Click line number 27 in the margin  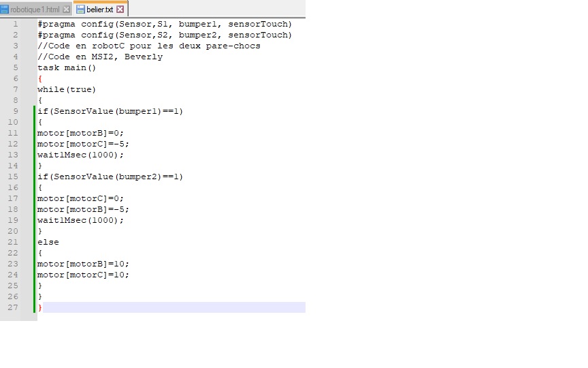pos(13,307)
